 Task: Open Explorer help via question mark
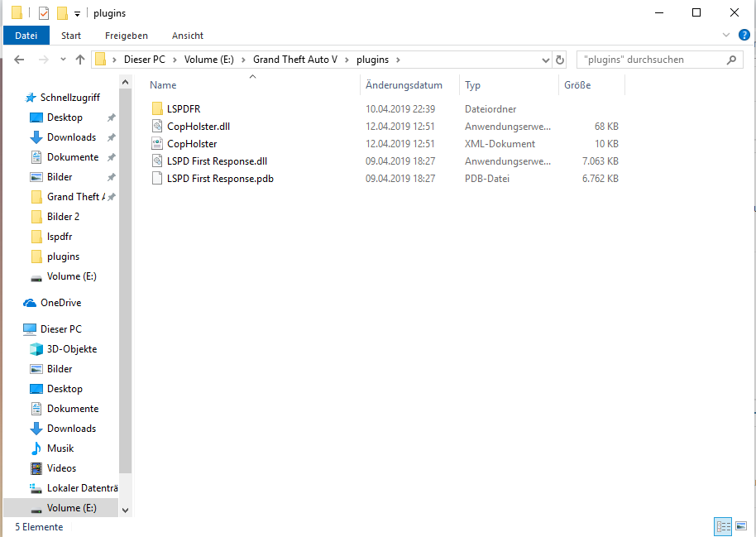pos(744,35)
